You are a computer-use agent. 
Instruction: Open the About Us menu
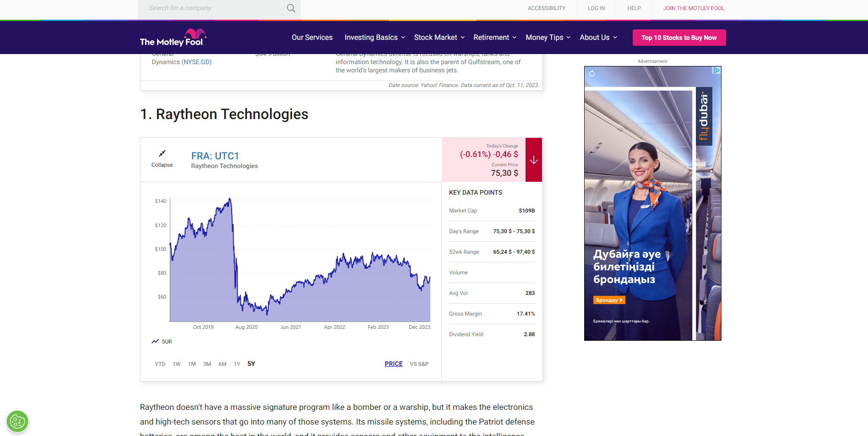coord(598,38)
